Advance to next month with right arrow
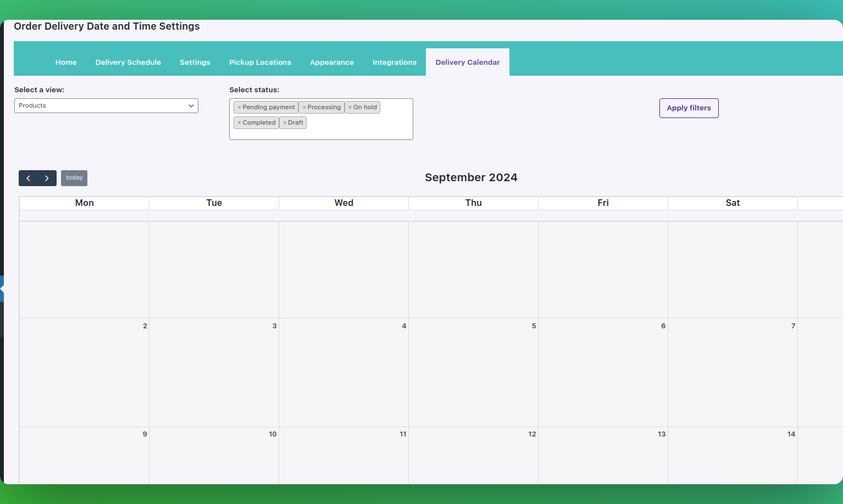 (x=47, y=178)
